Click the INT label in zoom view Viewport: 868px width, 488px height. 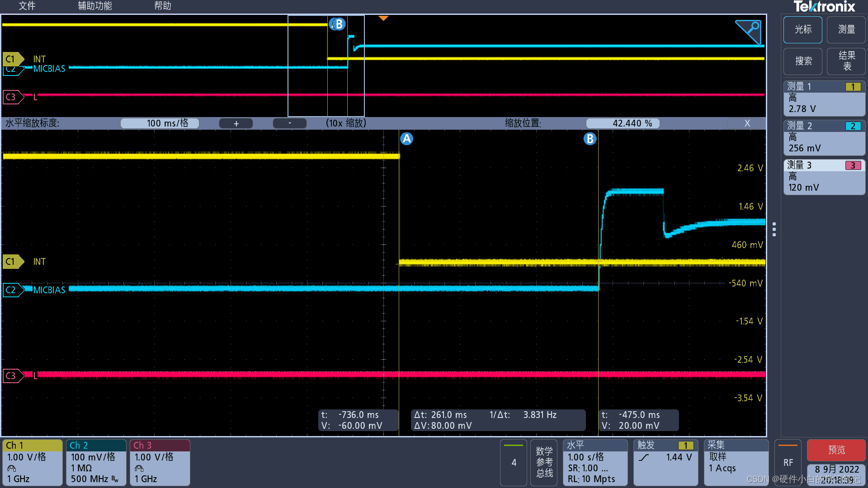(x=39, y=262)
